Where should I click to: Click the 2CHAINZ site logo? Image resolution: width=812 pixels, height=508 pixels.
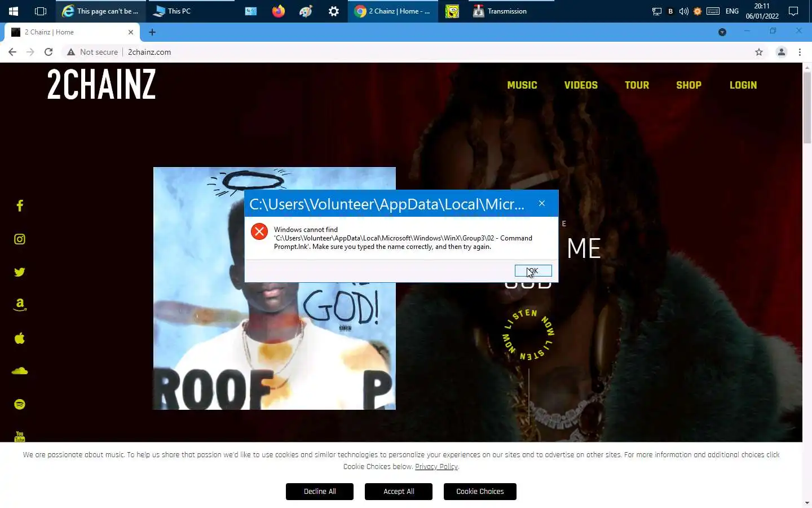[x=101, y=85]
